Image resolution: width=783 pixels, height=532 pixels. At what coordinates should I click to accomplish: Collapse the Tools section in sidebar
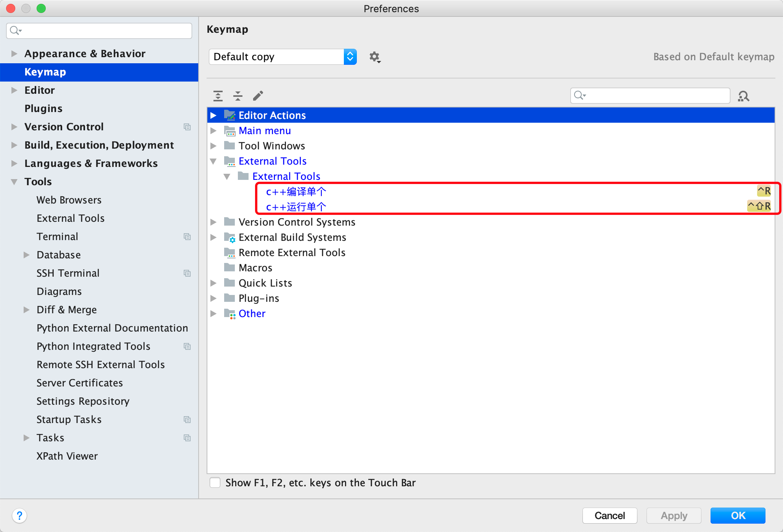[14, 182]
